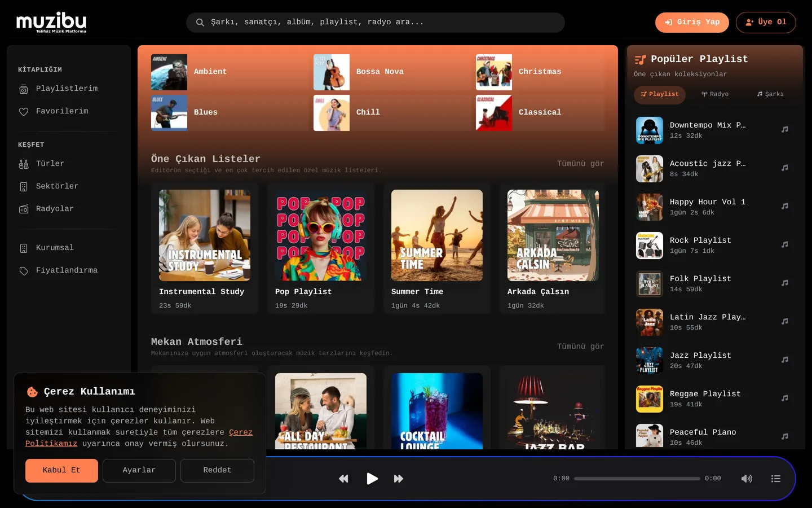
Task: Switch to the Radyo tab
Action: point(715,94)
